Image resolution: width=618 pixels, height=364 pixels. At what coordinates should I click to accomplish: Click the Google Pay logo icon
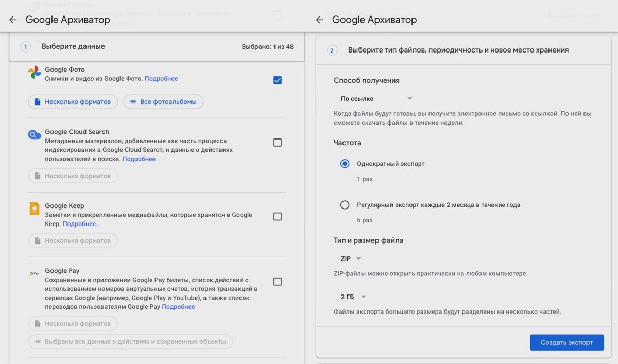coord(35,273)
